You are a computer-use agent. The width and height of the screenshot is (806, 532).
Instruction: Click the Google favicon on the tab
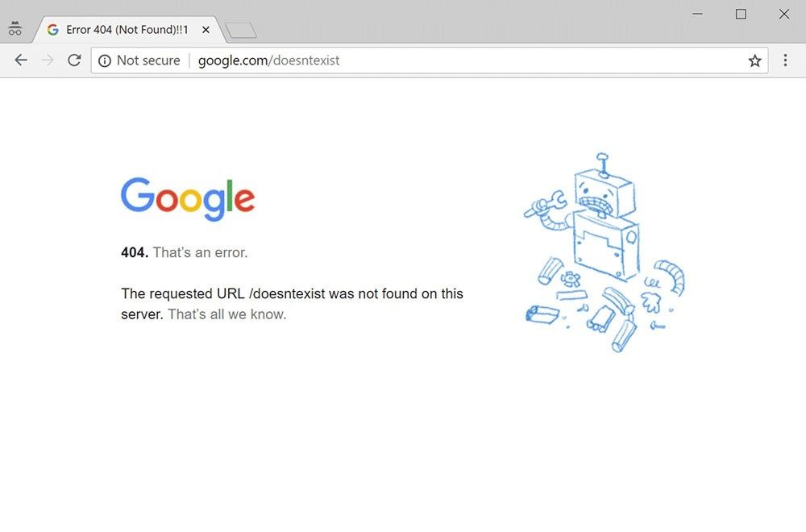pyautogui.click(x=53, y=30)
